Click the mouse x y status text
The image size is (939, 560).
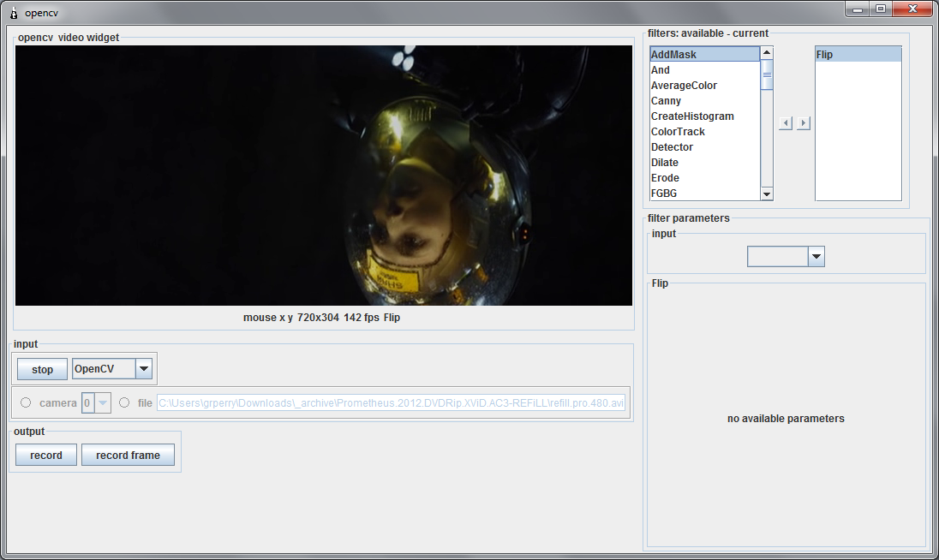pos(267,318)
